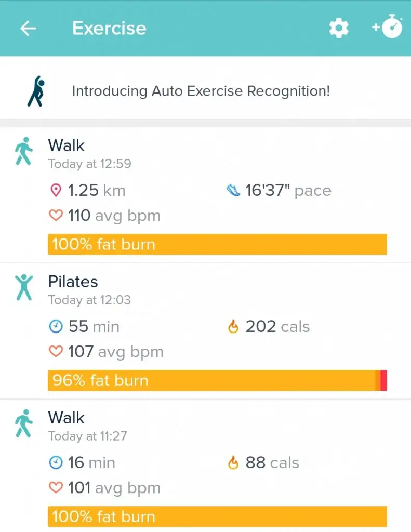Open the Walk entry from 11:27
Viewport: 411px width, 532px height.
click(67, 418)
